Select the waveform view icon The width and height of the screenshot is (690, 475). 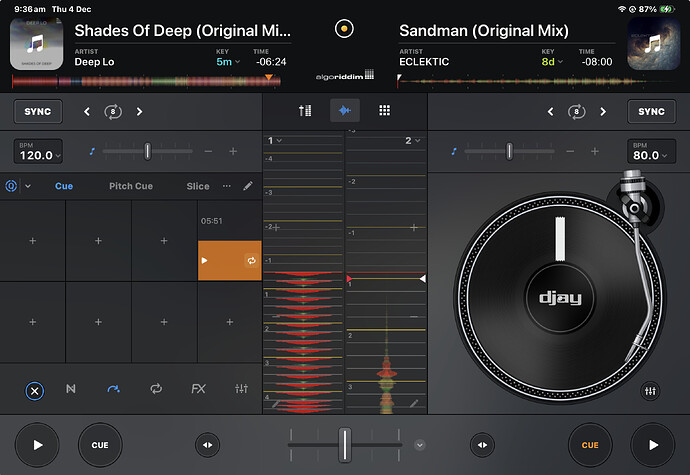[345, 111]
